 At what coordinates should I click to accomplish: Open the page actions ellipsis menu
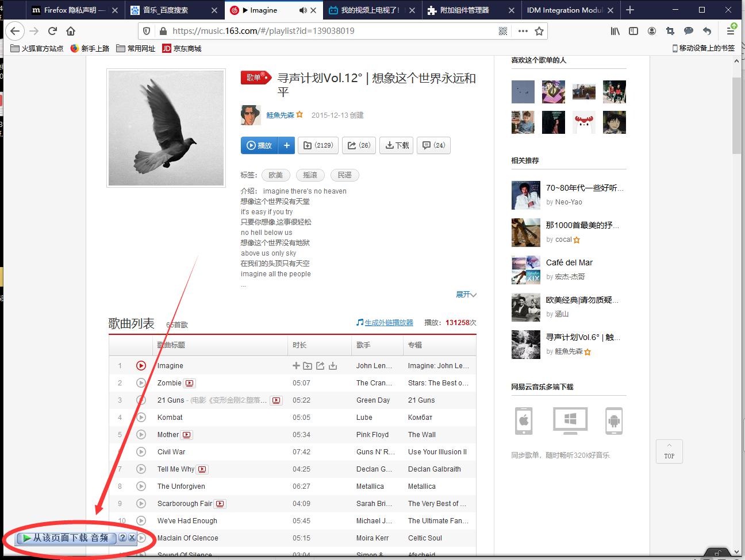pyautogui.click(x=522, y=31)
